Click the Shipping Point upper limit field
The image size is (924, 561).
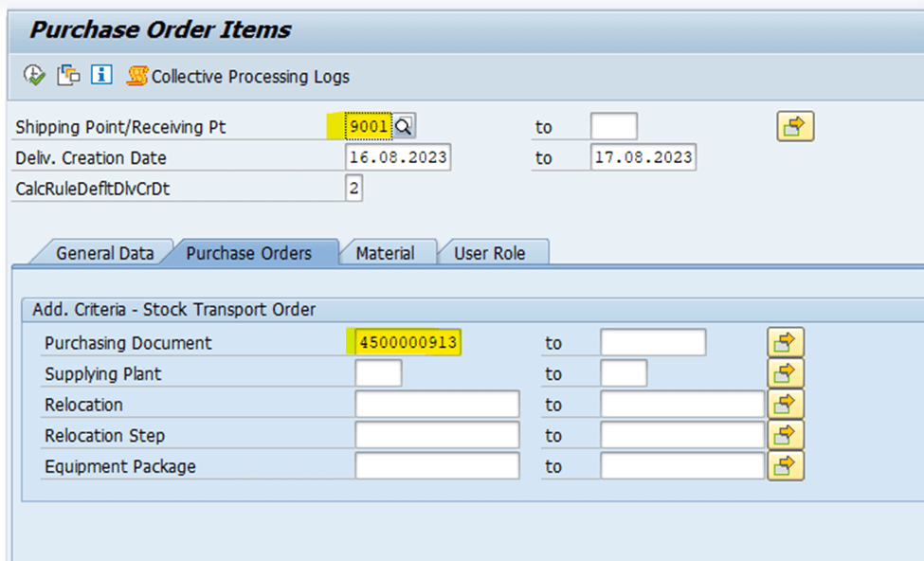tap(613, 126)
